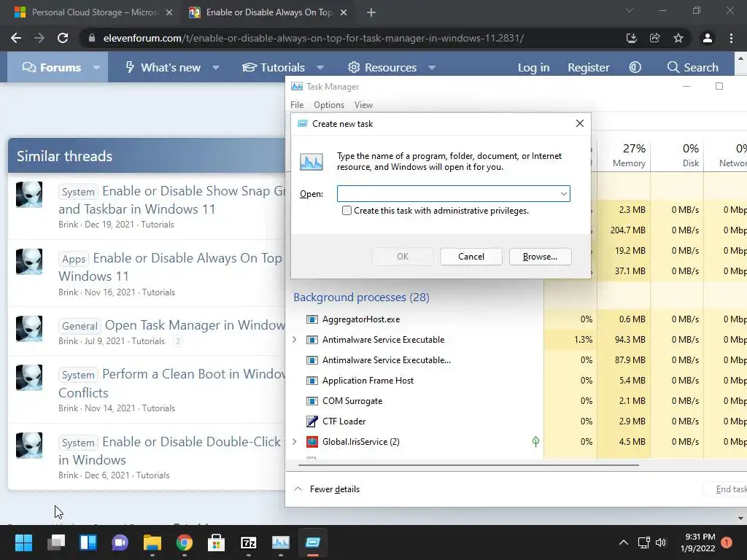Expand the Forums dropdown arrow

[97, 68]
